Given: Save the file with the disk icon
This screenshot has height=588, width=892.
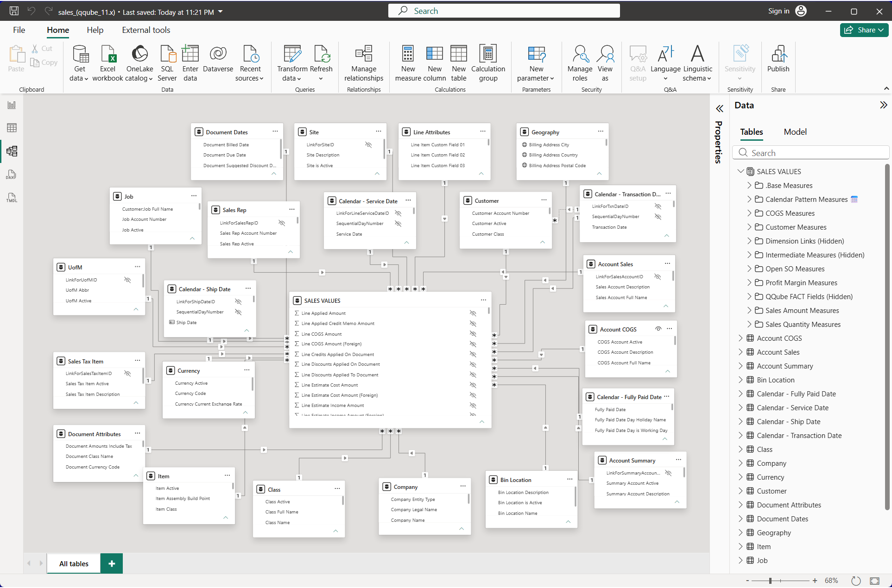Looking at the screenshot, I should (x=14, y=11).
